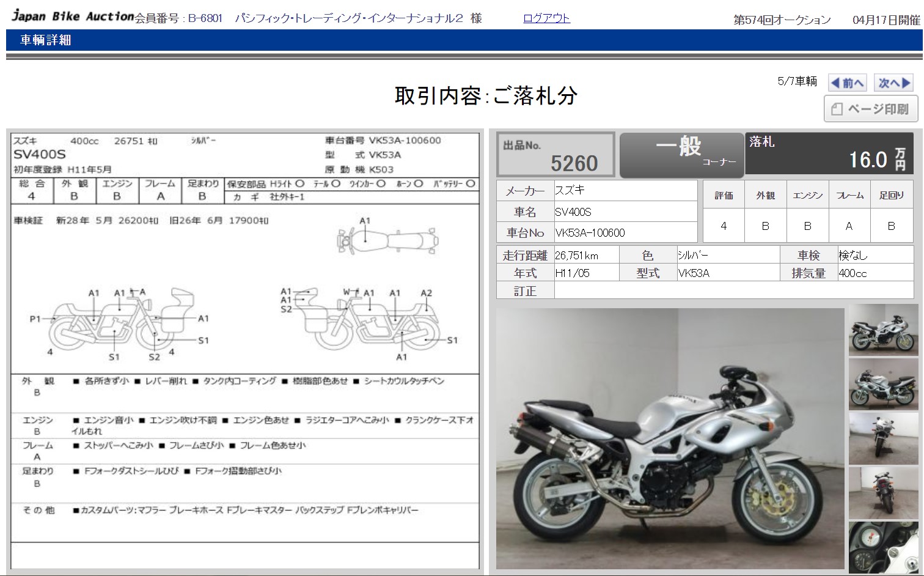The width and height of the screenshot is (924, 576).
Task: Select the 車台No value VK53A-100600
Action: [625, 233]
